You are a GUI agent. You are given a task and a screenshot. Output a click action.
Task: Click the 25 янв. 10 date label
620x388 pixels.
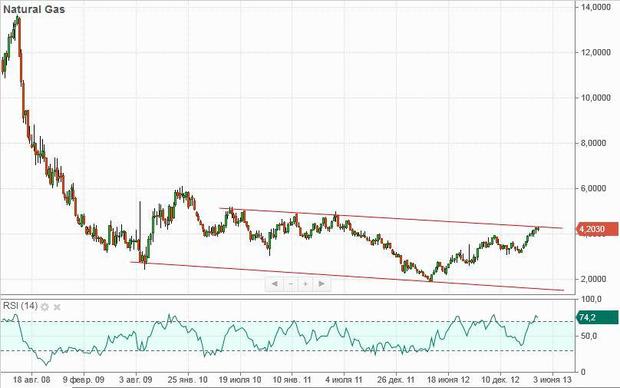tap(187, 380)
